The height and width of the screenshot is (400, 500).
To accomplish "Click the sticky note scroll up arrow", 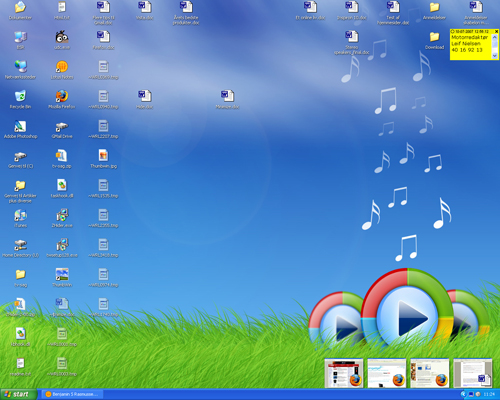I will [x=495, y=36].
